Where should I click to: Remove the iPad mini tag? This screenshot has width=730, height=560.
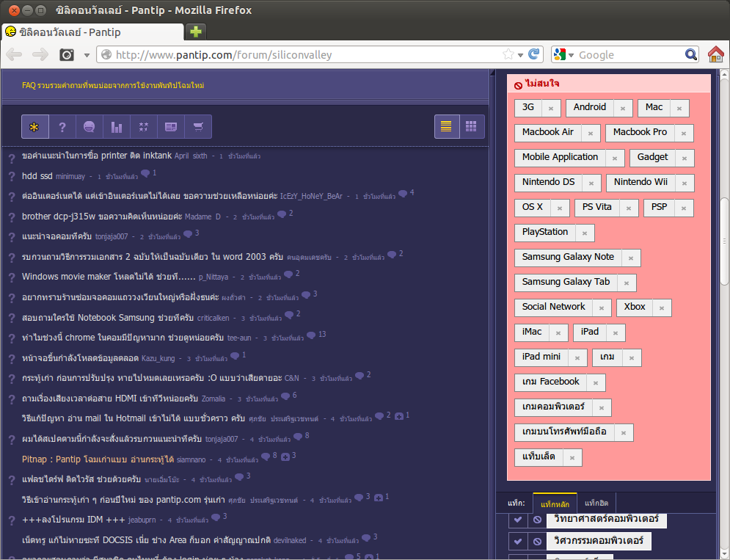[577, 358]
